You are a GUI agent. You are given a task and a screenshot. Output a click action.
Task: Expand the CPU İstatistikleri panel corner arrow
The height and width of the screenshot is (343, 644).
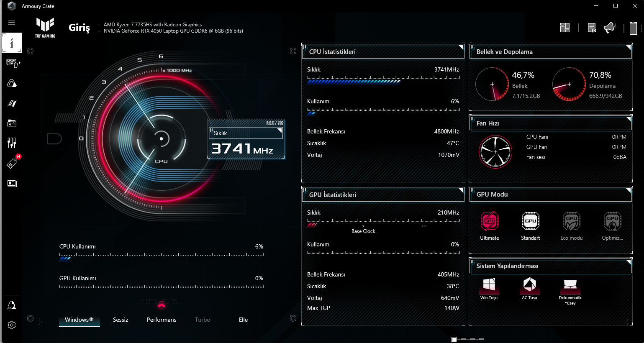[x=461, y=47]
